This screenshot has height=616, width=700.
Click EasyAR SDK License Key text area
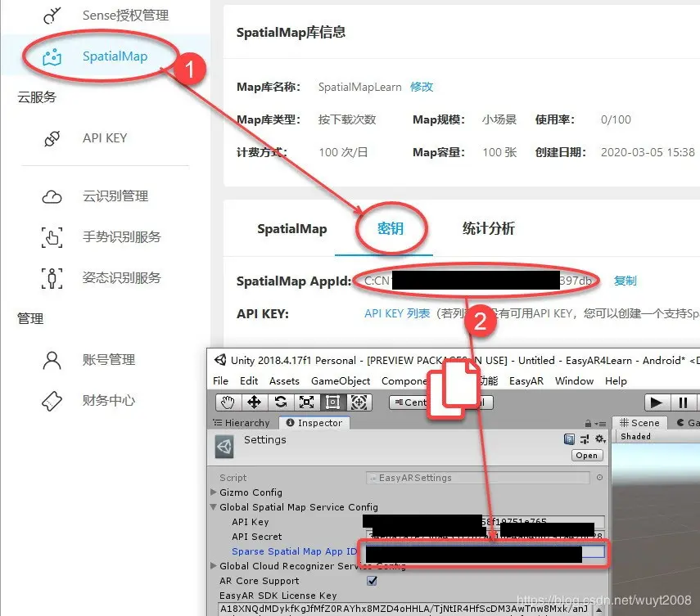point(405,609)
